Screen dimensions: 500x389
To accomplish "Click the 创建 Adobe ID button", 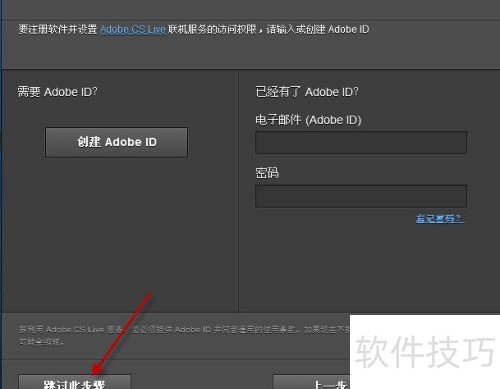I will tap(117, 142).
